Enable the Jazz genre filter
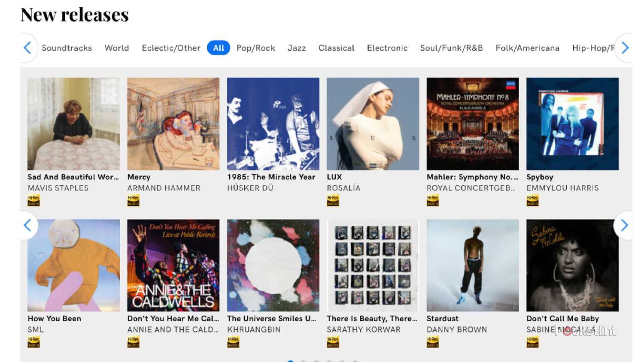The height and width of the screenshot is (362, 644). pos(297,48)
